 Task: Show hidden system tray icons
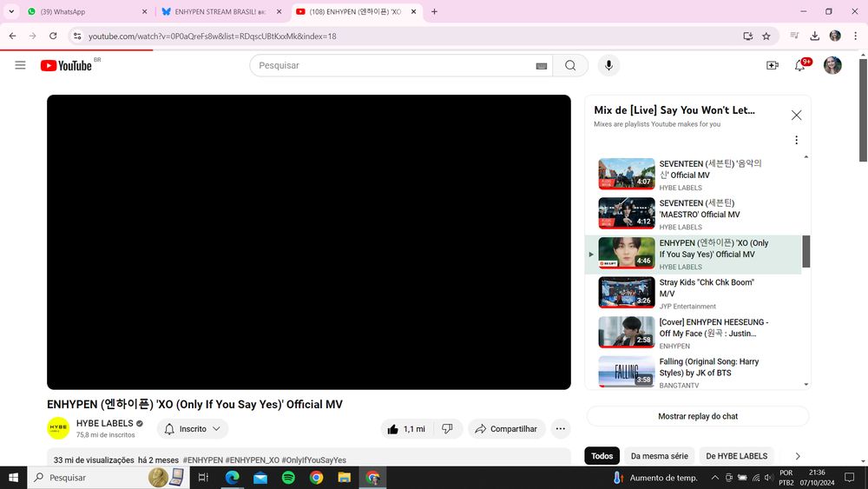click(714, 478)
